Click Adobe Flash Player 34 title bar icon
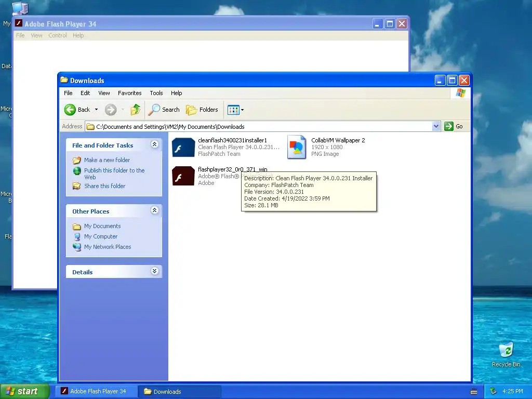Viewport: 532px width, 399px height. (19, 23)
